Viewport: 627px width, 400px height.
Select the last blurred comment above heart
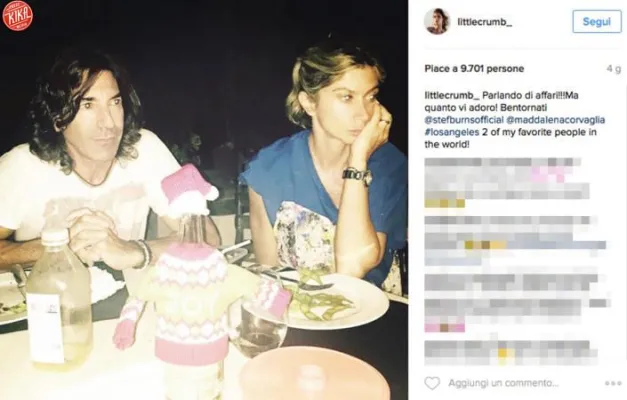pos(511,352)
